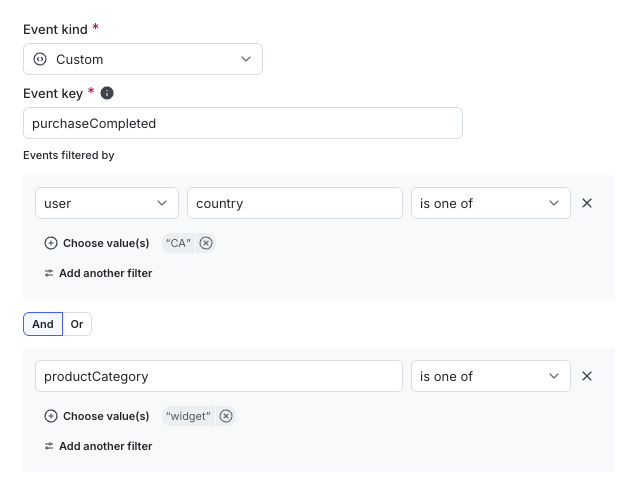The height and width of the screenshot is (488, 627).
Task: Click the country attribute field
Action: coord(295,203)
